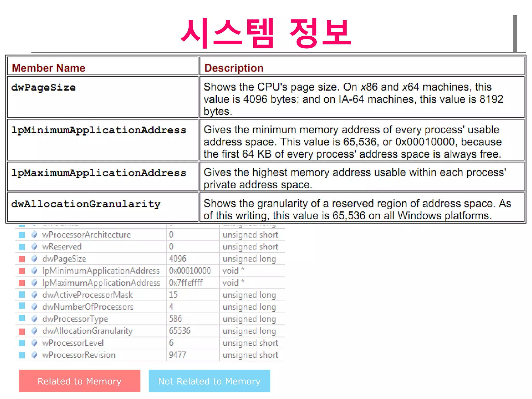Click the value 65536 for dwAllocationGranularity

click(x=179, y=331)
